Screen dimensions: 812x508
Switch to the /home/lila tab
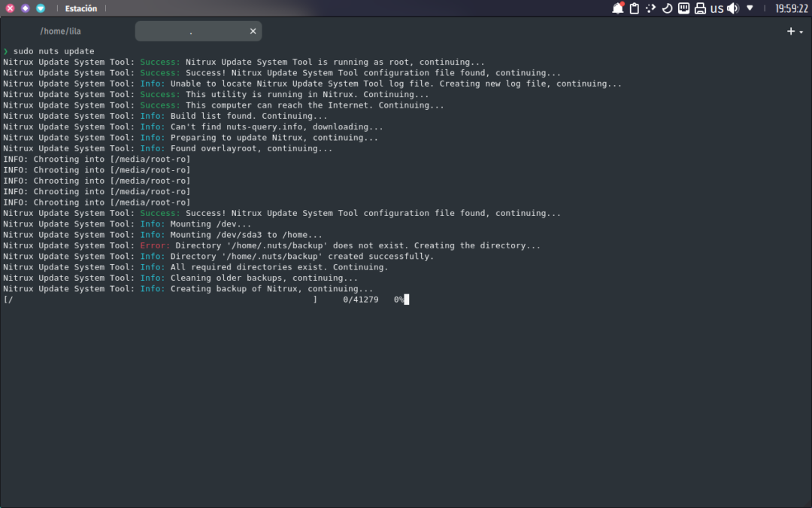(x=60, y=31)
